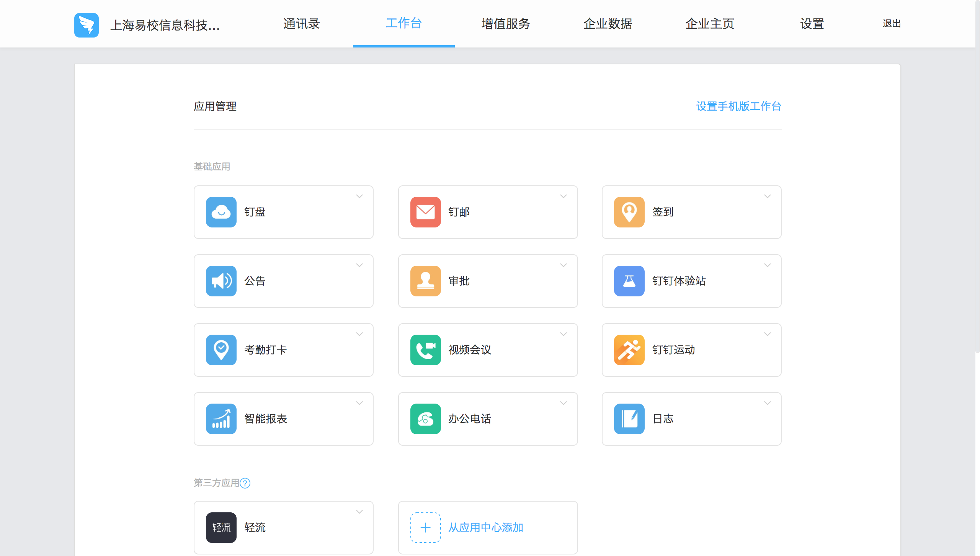
Task: Click the 从应用中心添加 link
Action: [486, 527]
